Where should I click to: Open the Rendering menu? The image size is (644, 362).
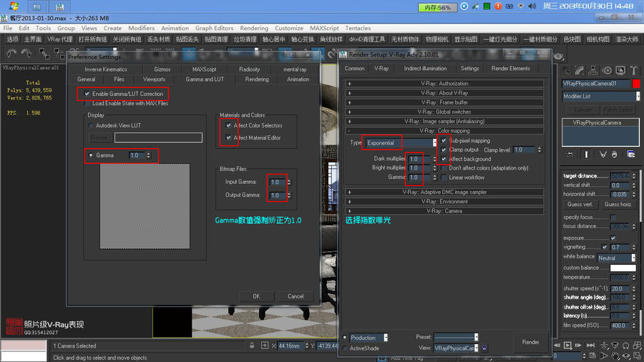click(x=254, y=28)
